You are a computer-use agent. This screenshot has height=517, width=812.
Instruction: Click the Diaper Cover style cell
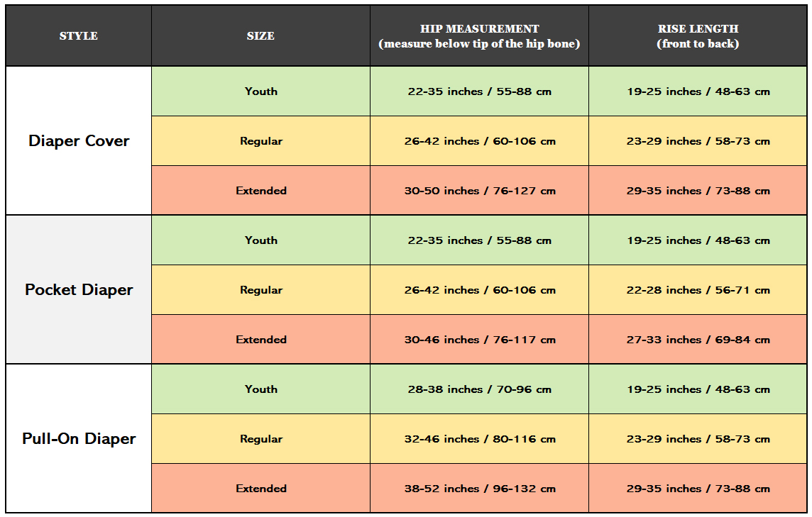pyautogui.click(x=79, y=141)
